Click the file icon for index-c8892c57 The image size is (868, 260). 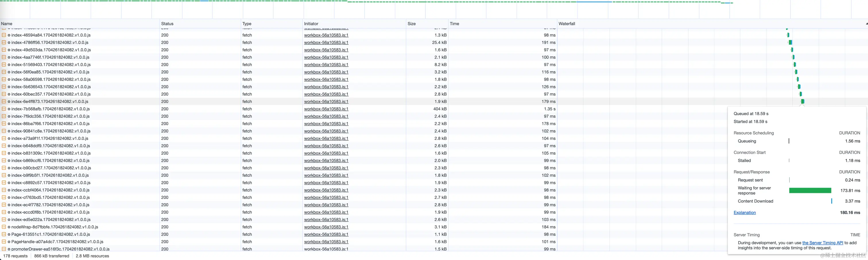click(4, 183)
